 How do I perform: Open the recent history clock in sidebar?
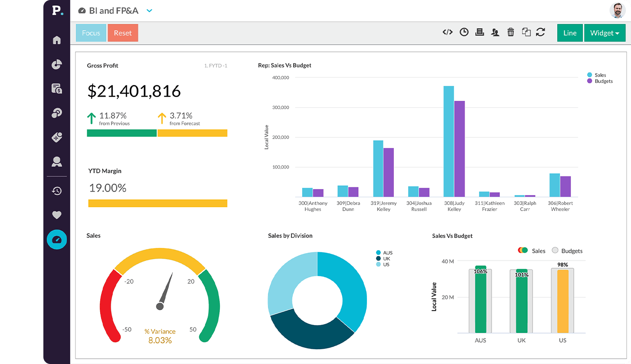click(57, 191)
